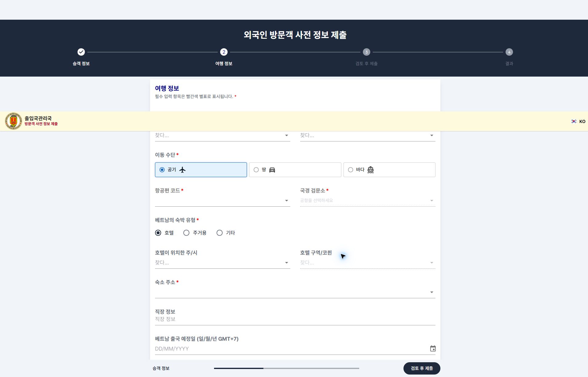Open top-left 찾다... dropdown under header
Screen dimensions: 588x377
tap(223, 135)
